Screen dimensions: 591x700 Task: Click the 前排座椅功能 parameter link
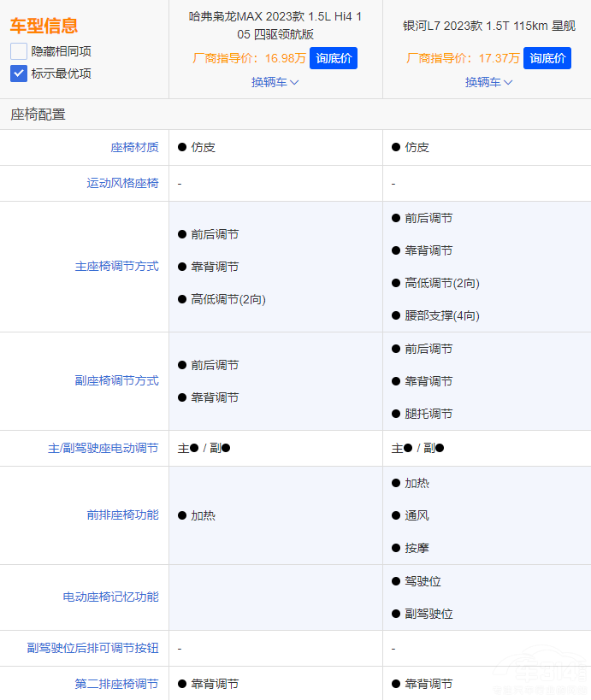pos(122,515)
